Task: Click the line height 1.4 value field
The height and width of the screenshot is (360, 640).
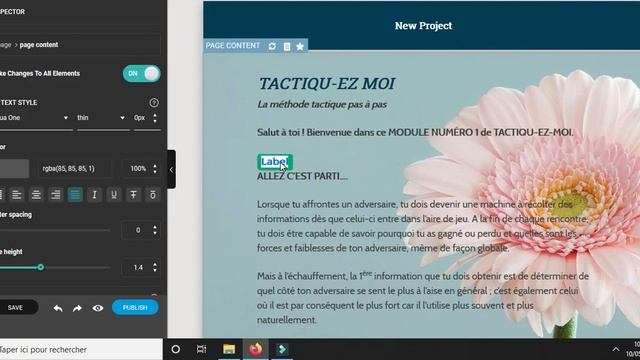Action: [137, 267]
